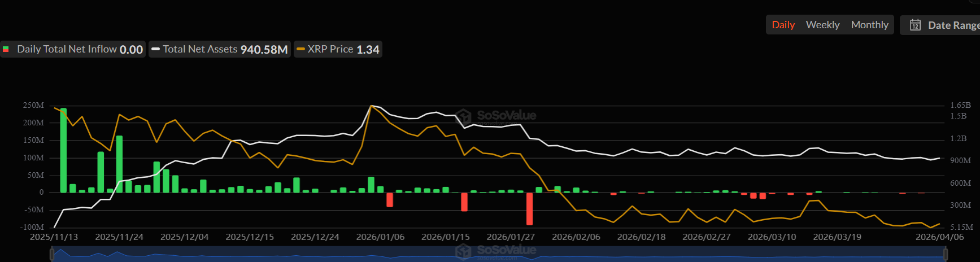Toggle XRP Price legend series

[x=338, y=49]
